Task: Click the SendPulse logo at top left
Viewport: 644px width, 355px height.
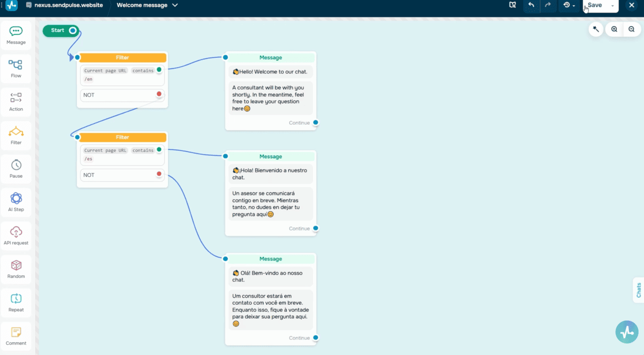Action: click(x=12, y=5)
